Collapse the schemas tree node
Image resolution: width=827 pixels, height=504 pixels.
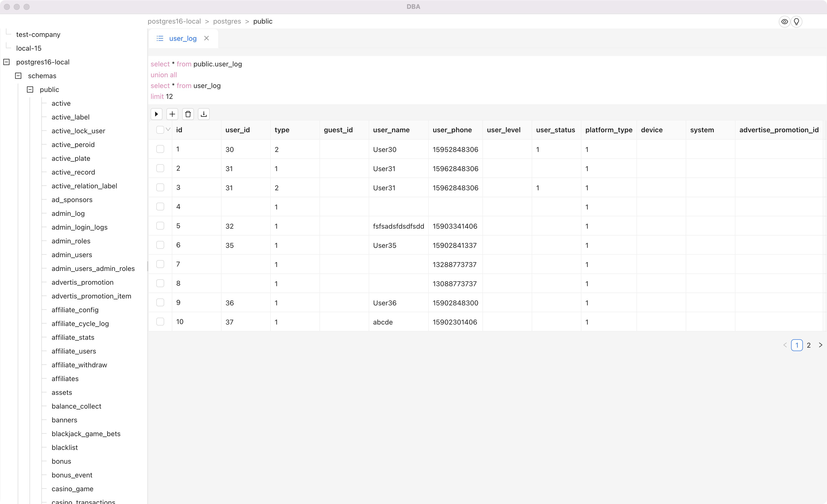pyautogui.click(x=18, y=76)
